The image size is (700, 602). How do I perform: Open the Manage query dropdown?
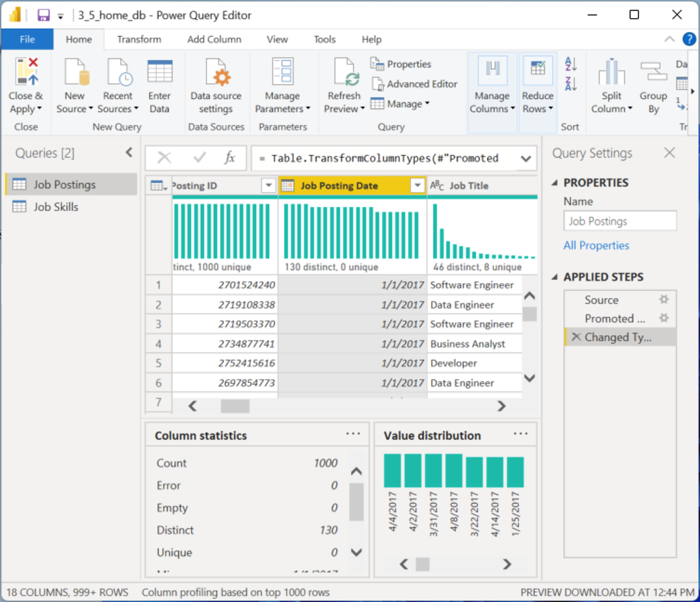coord(400,104)
